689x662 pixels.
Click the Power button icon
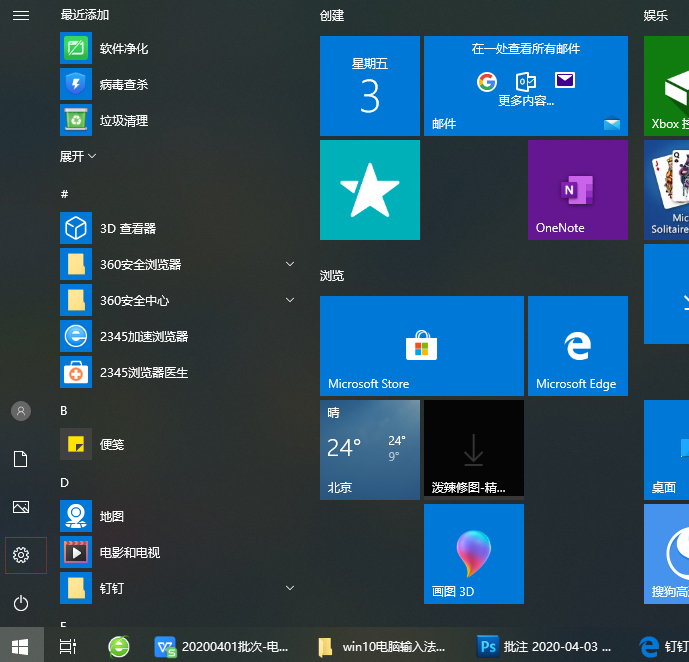[x=21, y=603]
